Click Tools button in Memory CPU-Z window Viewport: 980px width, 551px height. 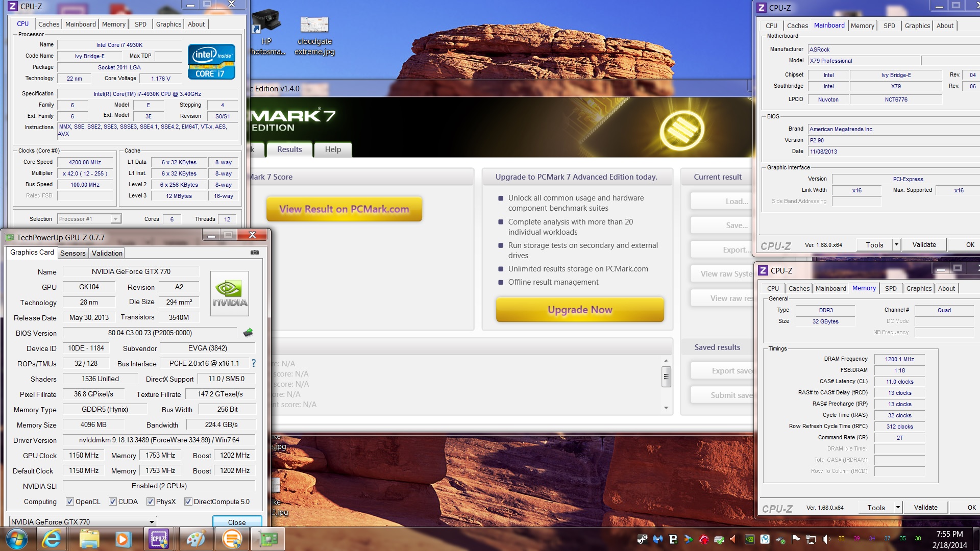[876, 508]
